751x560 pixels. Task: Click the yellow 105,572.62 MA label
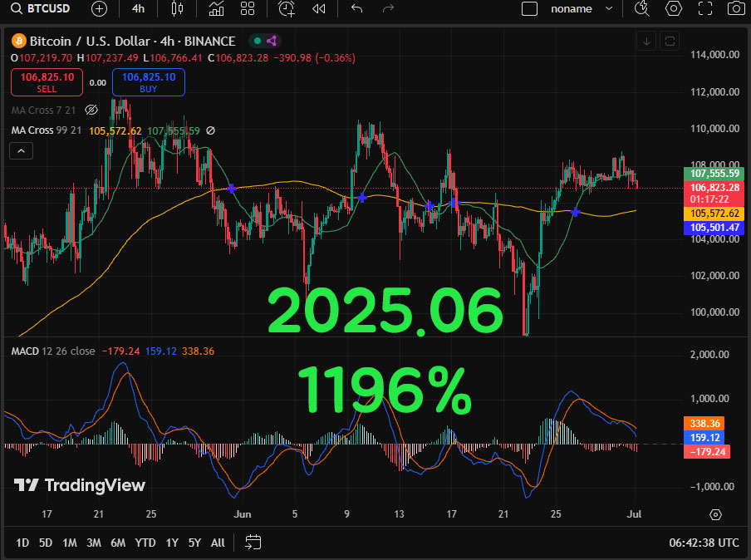(x=714, y=214)
